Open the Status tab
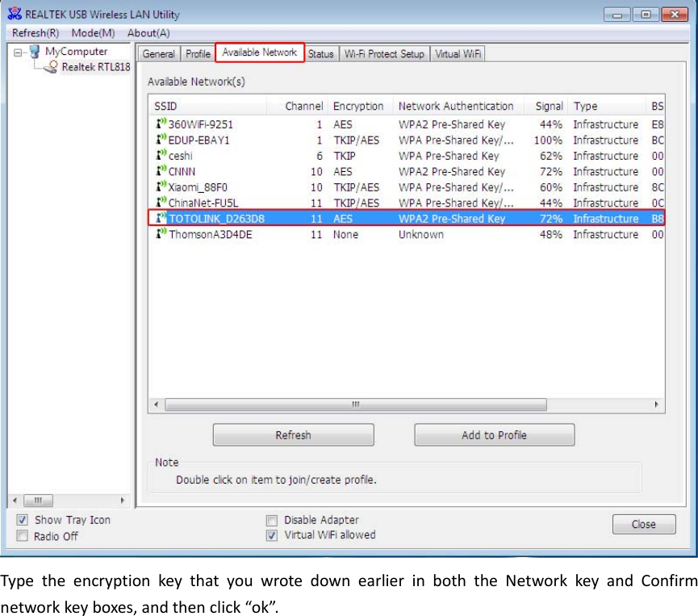 pos(320,54)
